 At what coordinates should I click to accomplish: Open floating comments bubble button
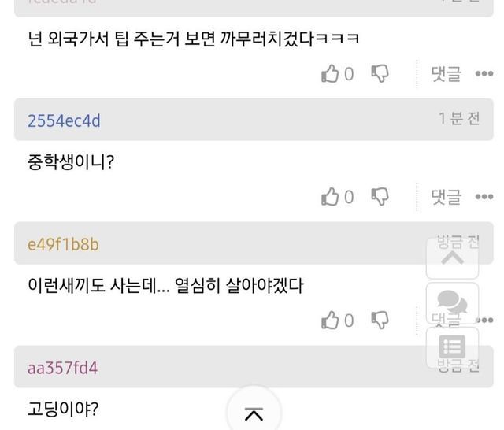click(452, 303)
